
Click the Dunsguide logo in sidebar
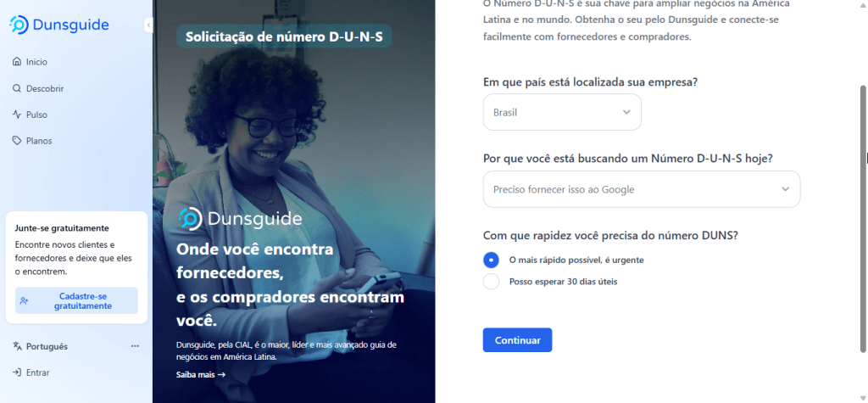coord(59,25)
